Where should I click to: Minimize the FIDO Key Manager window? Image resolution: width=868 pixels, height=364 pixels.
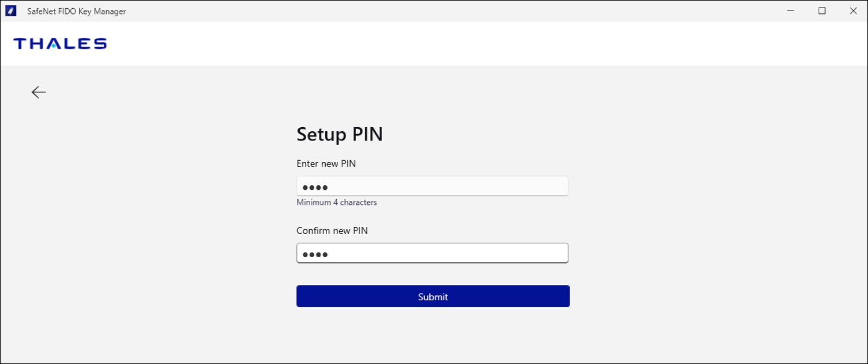coord(790,11)
